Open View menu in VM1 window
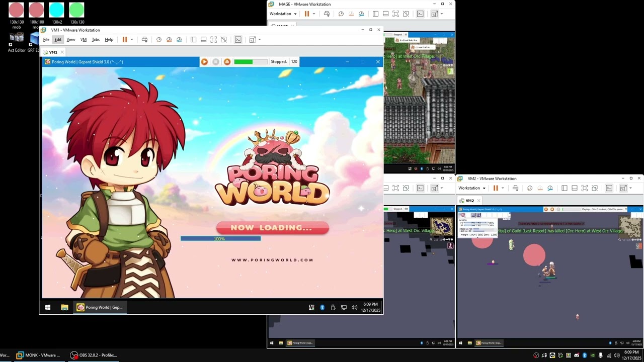The image size is (644, 362). (x=71, y=40)
